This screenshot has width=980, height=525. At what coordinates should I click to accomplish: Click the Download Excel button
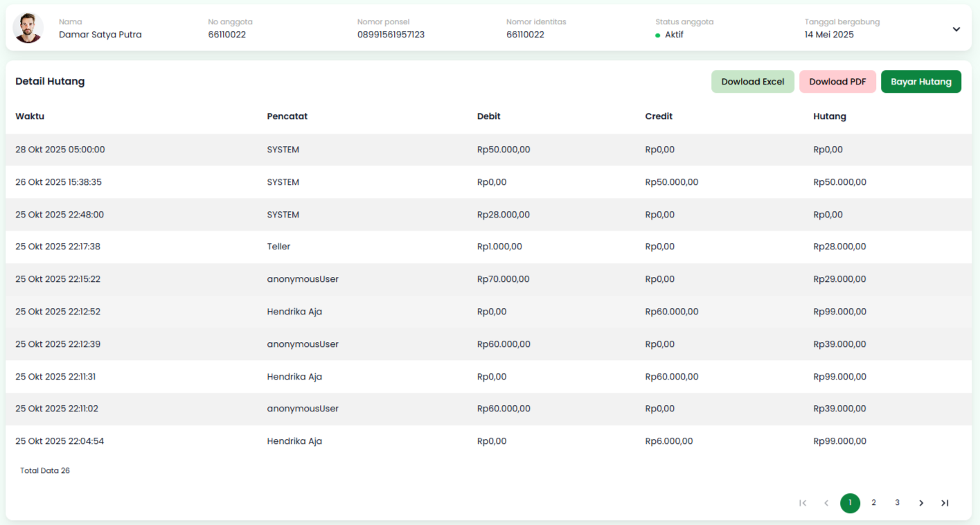tap(752, 82)
